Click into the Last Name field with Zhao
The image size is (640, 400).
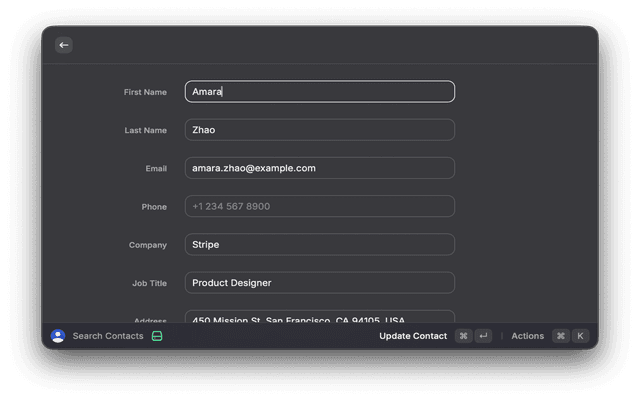coord(320,130)
